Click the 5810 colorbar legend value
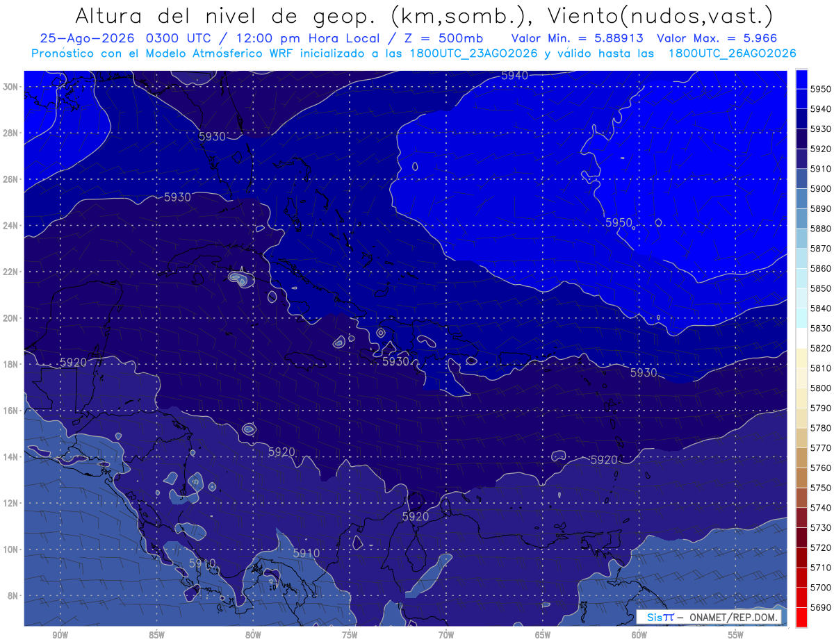834x644 pixels. pyautogui.click(x=820, y=368)
